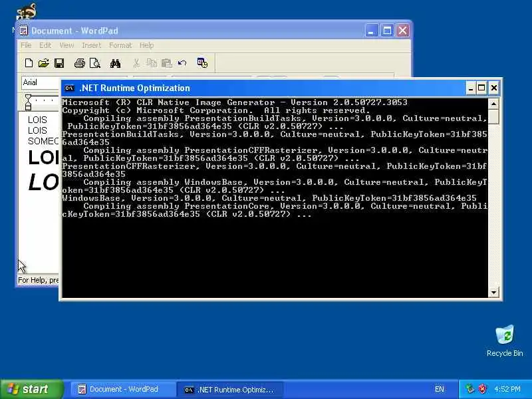Open the Insert menu in WordPad
This screenshot has width=532, height=399.
click(x=92, y=45)
